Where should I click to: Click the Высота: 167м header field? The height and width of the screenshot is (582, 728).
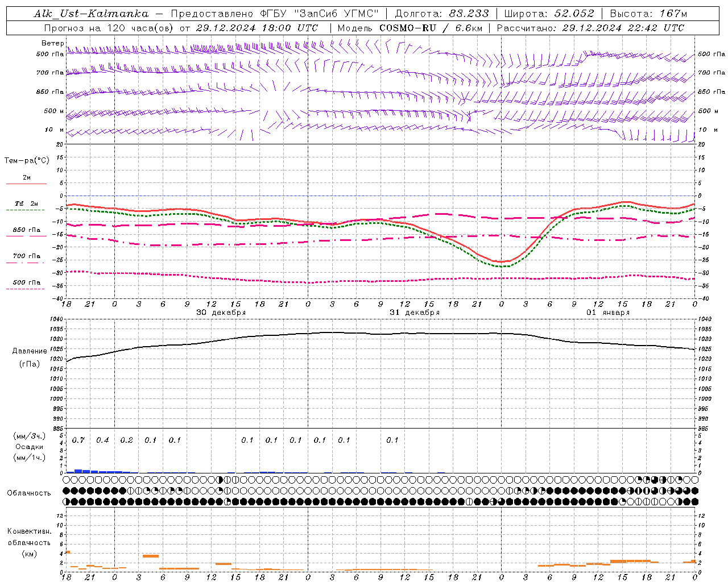tap(648, 14)
